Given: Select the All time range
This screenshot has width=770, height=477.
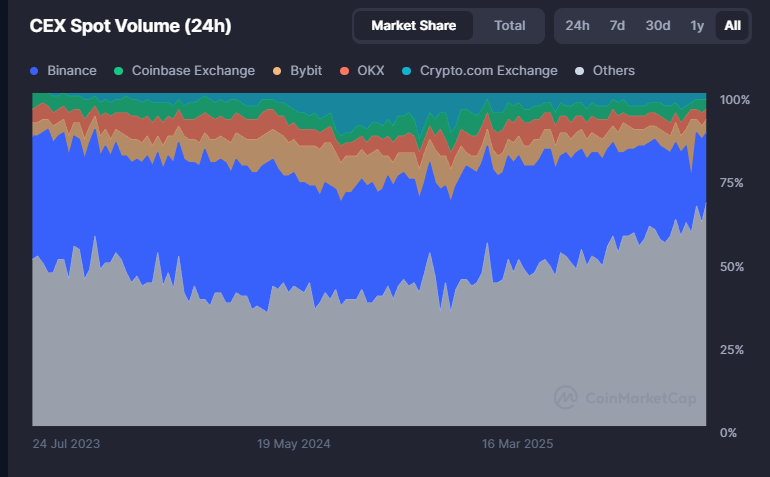Looking at the screenshot, I should [732, 26].
